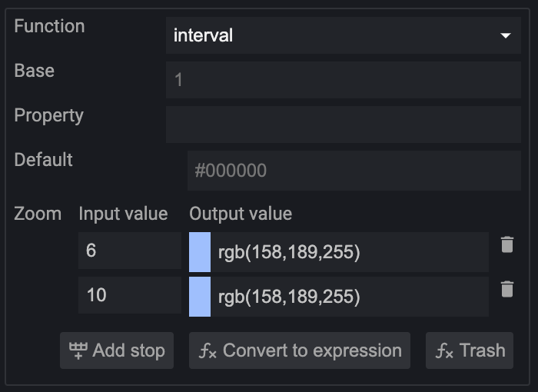
Task: Focus the Base input field
Action: (x=343, y=80)
